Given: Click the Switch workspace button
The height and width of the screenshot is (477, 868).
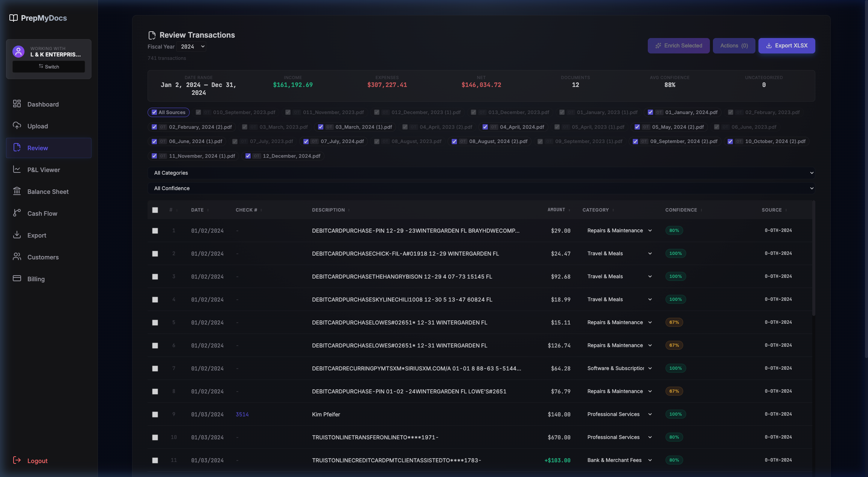Looking at the screenshot, I should coord(48,66).
